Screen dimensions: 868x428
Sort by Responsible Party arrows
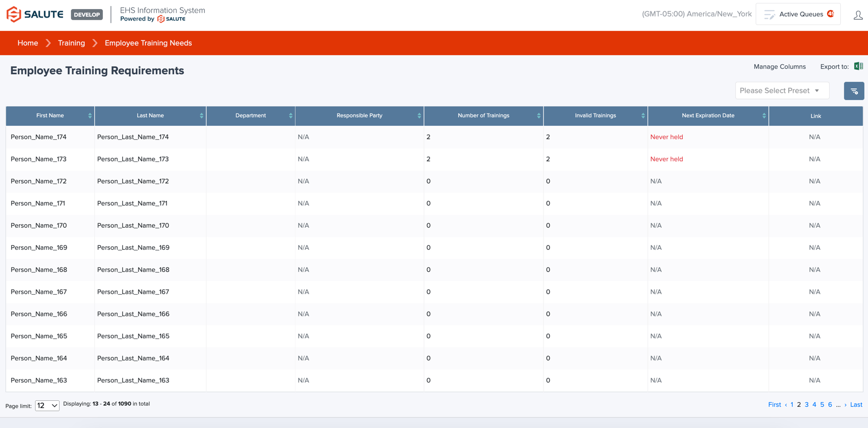pos(419,116)
